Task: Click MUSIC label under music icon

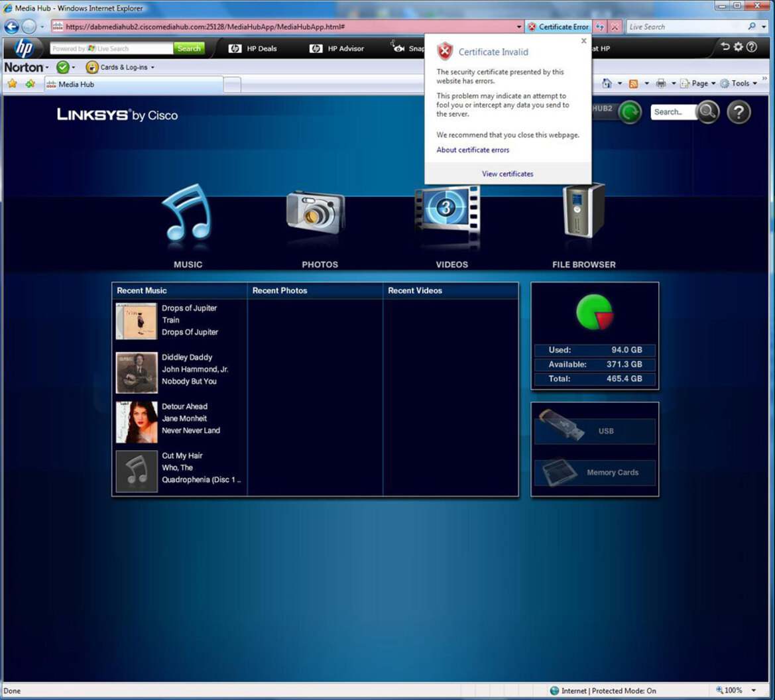Action: pos(188,264)
